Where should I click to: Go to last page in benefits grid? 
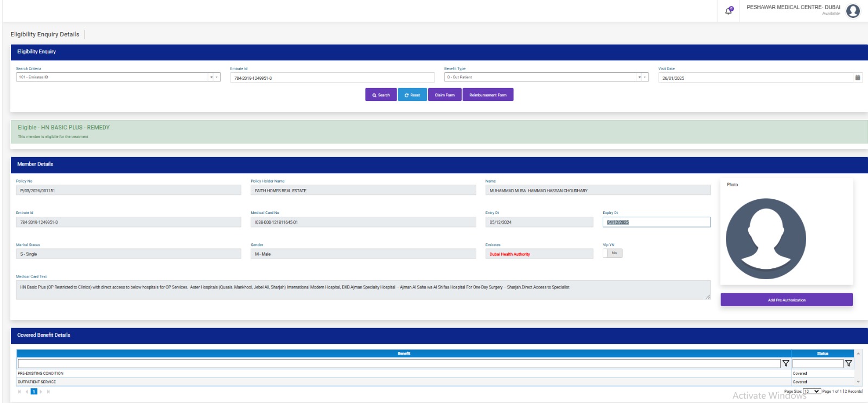click(x=48, y=392)
